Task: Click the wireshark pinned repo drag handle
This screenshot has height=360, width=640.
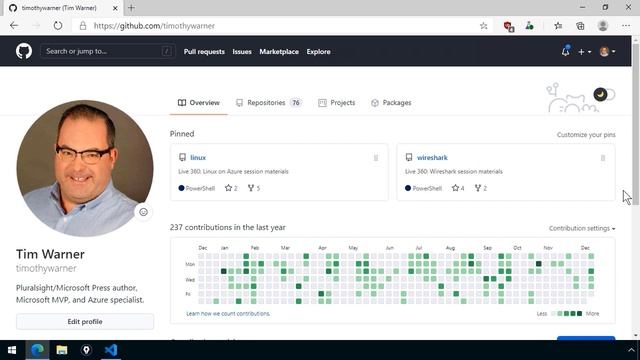Action: pos(603,158)
